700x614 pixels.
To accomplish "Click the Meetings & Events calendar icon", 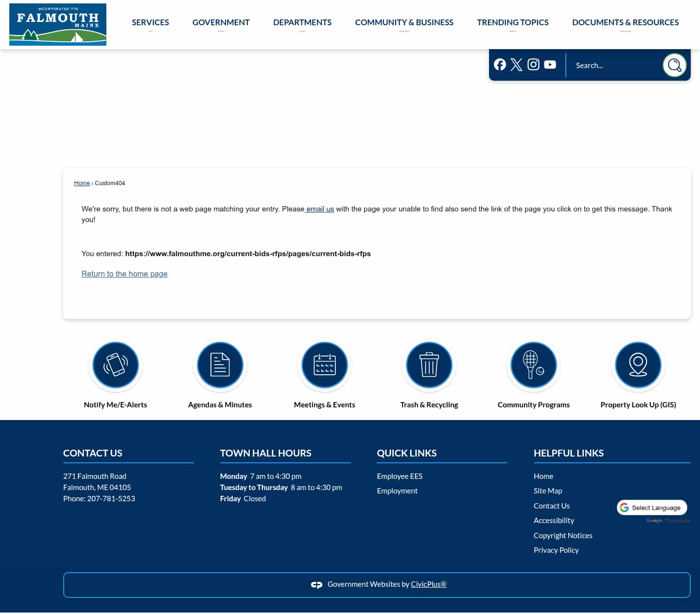I will pos(324,365).
